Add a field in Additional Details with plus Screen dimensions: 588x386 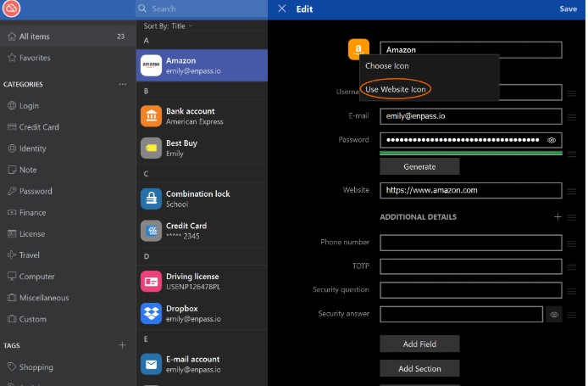coord(557,217)
